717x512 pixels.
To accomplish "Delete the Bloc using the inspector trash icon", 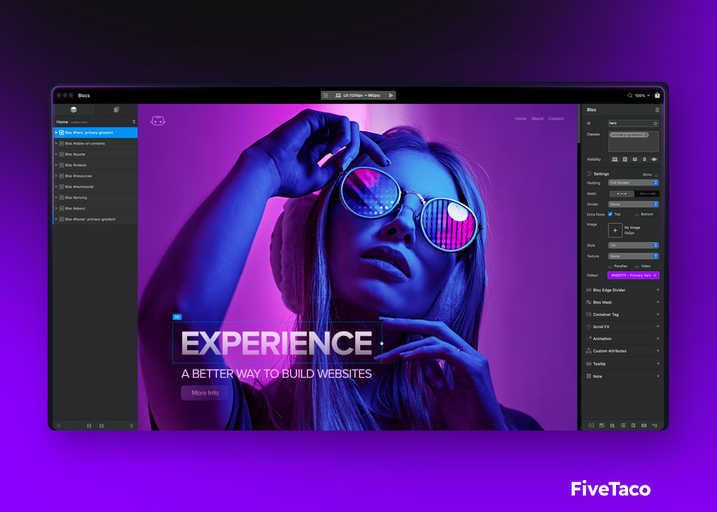I will point(657,110).
